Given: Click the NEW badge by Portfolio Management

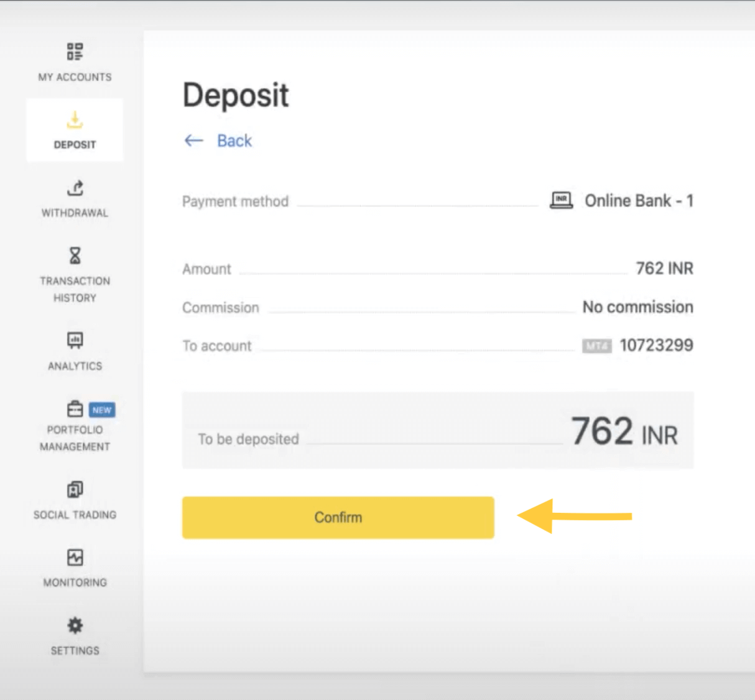Looking at the screenshot, I should tap(102, 410).
